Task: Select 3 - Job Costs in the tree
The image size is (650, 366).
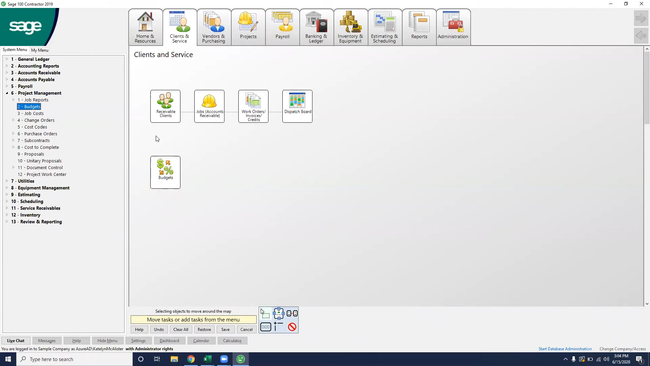Action: [30, 114]
